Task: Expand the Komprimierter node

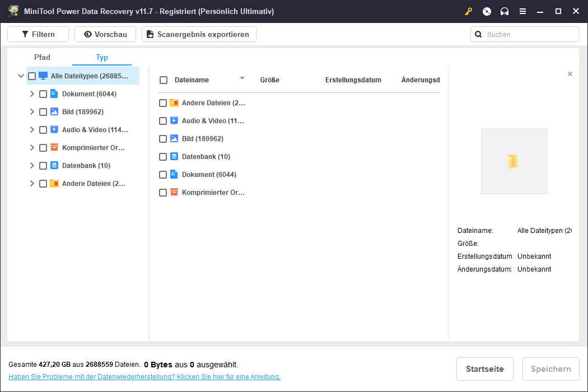Action: tap(32, 148)
